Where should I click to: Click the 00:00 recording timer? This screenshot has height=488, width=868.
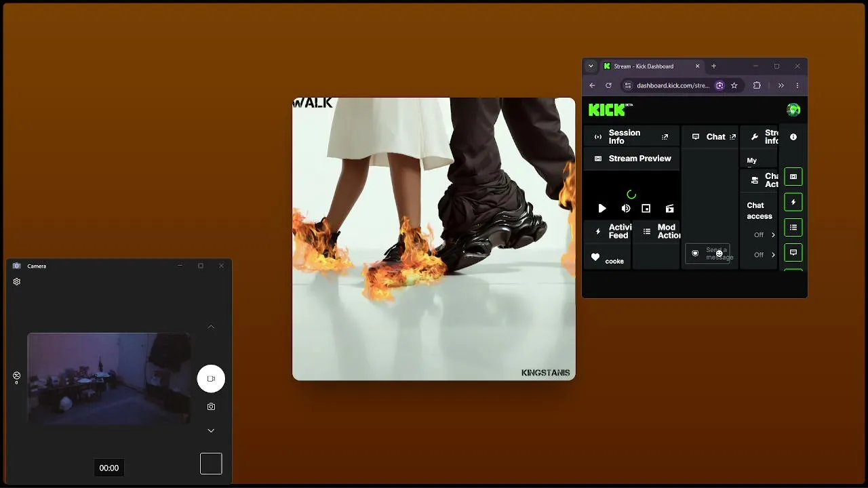coord(109,468)
